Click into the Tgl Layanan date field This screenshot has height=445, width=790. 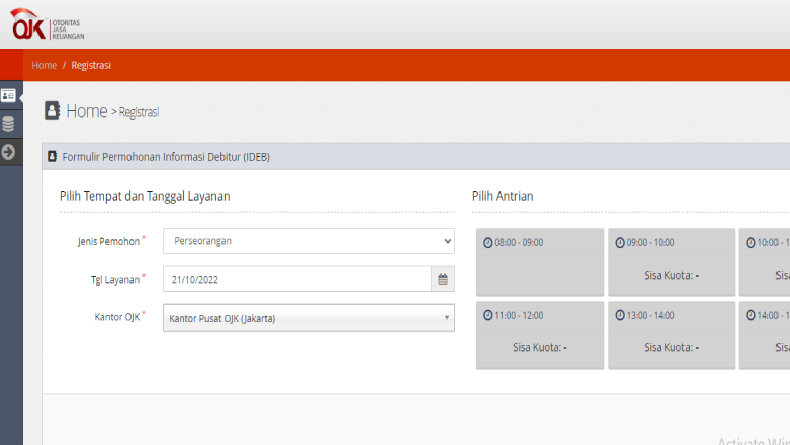coord(297,280)
